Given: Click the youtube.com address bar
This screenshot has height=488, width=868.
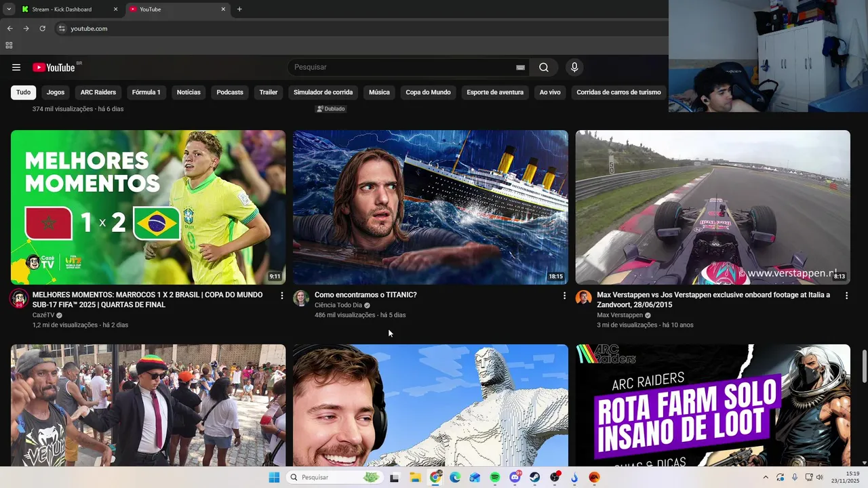Looking at the screenshot, I should [359, 28].
